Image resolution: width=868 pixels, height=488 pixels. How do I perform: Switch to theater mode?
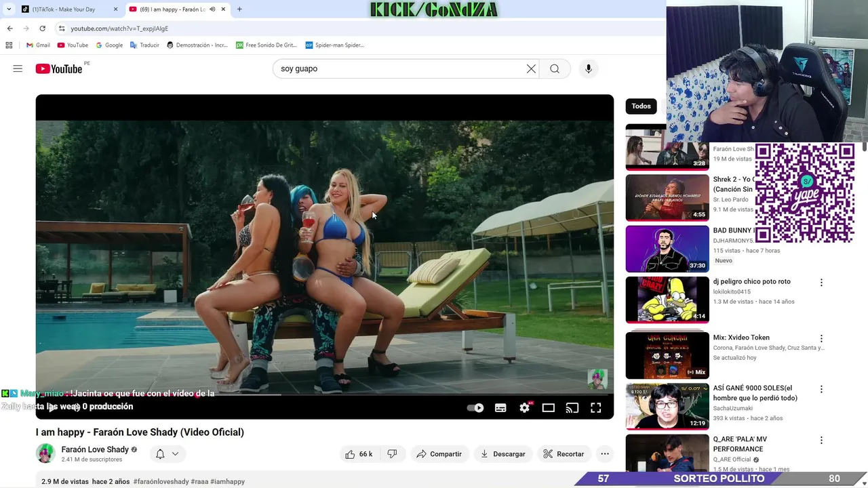tap(549, 408)
